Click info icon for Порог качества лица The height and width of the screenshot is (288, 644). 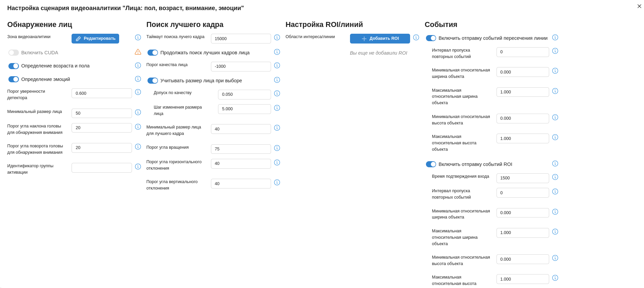coord(277,65)
